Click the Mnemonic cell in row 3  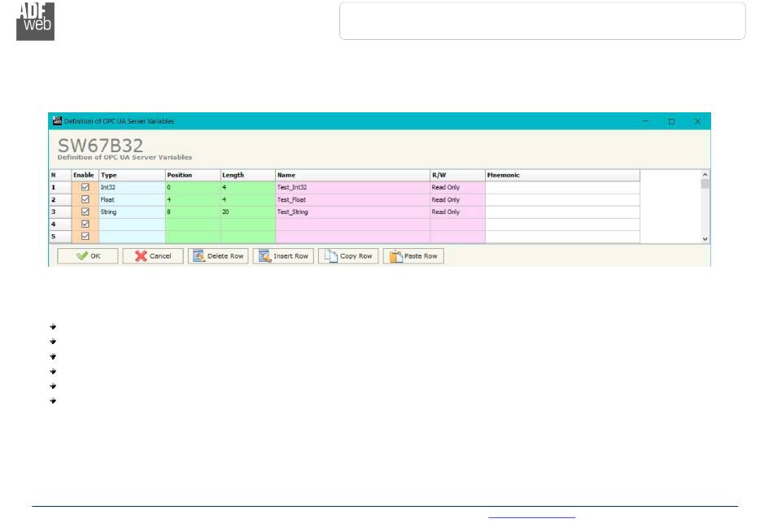[x=562, y=212]
